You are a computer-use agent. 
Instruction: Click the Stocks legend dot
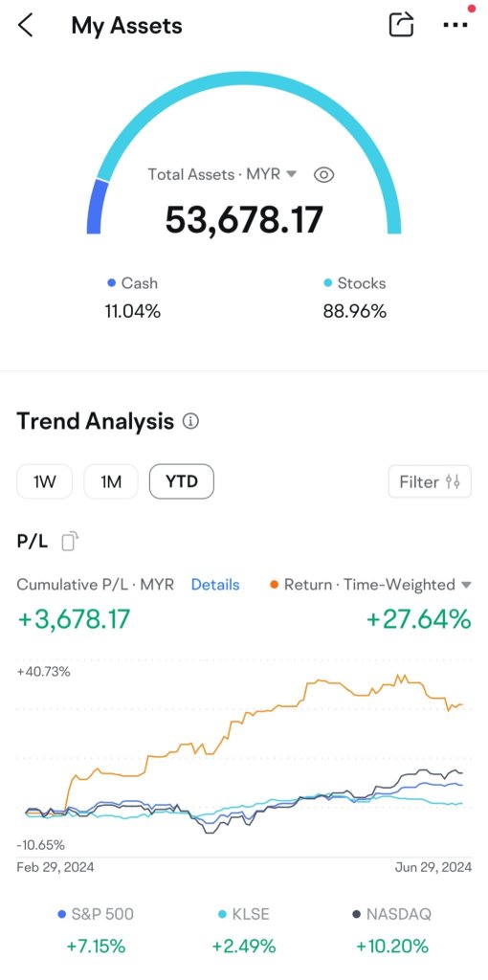tap(328, 283)
